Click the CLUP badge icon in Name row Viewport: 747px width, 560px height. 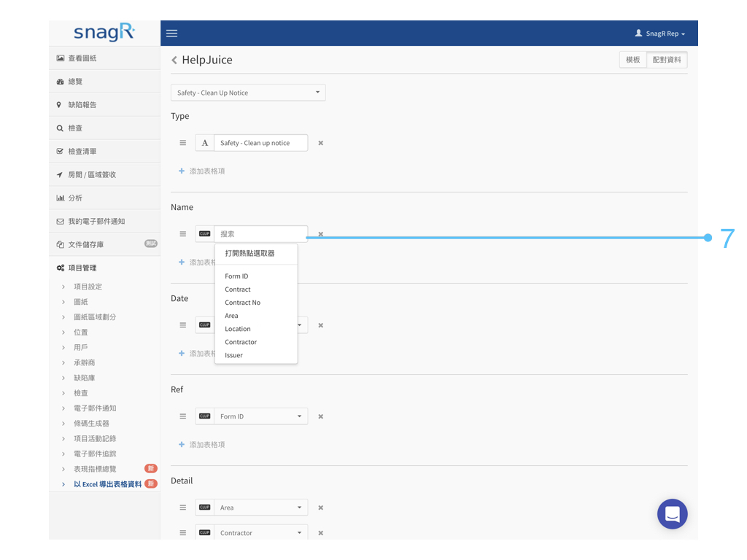click(205, 234)
